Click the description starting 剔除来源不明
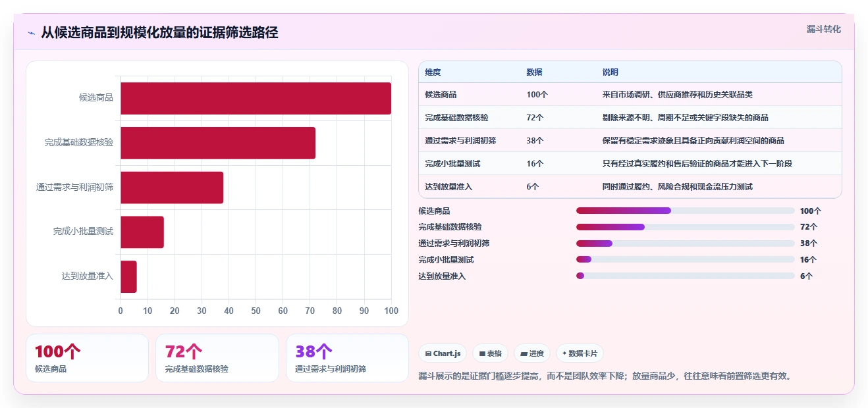This screenshot has height=408, width=868. 685,118
